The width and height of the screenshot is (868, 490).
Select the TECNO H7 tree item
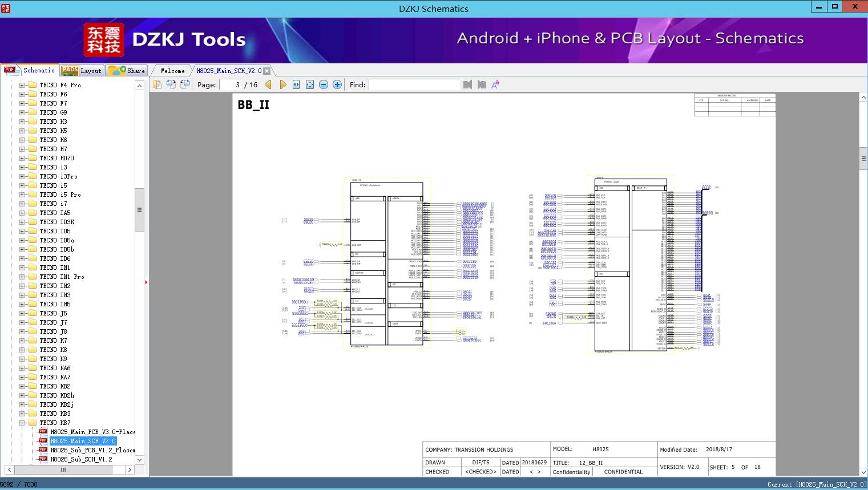click(x=53, y=149)
